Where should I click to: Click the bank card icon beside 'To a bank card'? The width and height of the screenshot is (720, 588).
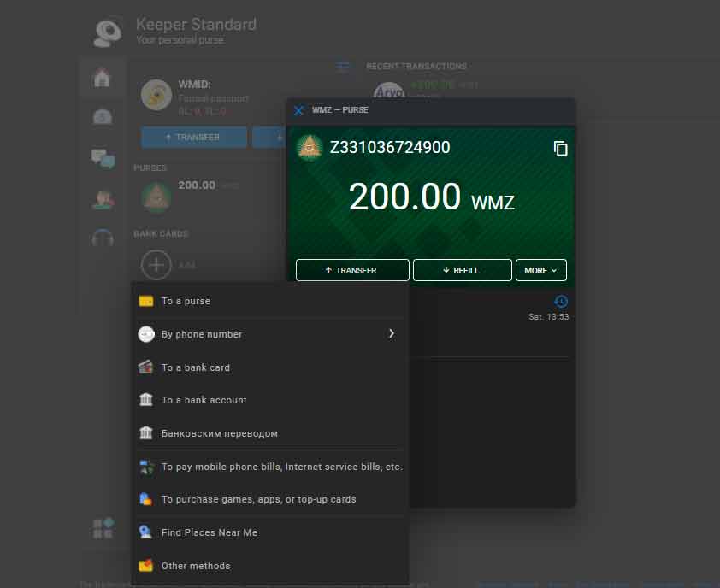coord(146,367)
